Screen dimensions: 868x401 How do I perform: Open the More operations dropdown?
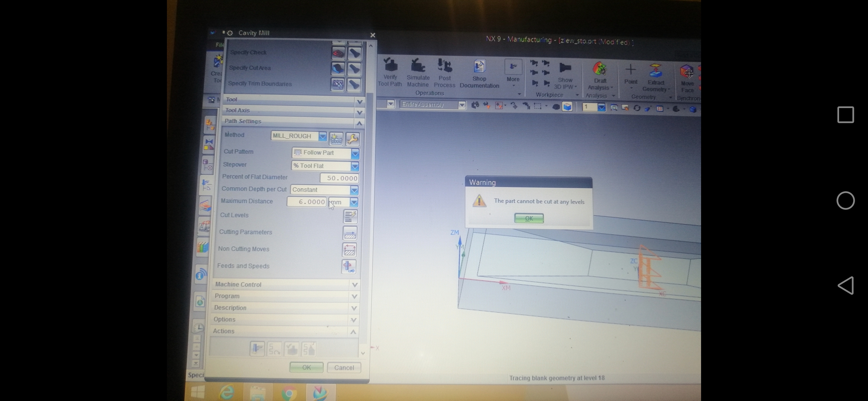[513, 73]
